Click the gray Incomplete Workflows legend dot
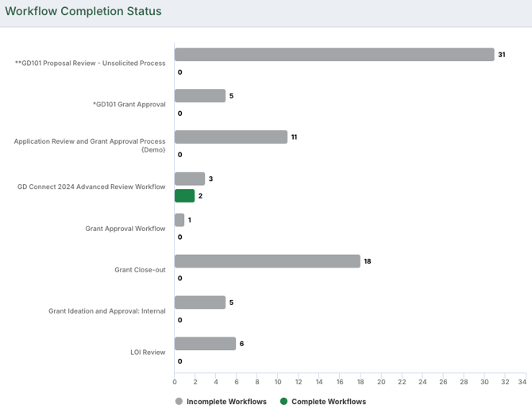The height and width of the screenshot is (420, 532). pyautogui.click(x=179, y=402)
